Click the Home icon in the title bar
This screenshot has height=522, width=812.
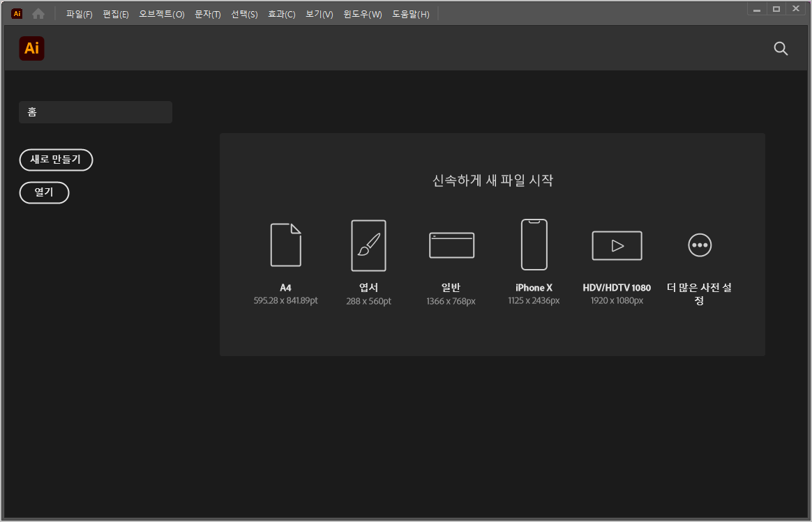coord(38,13)
